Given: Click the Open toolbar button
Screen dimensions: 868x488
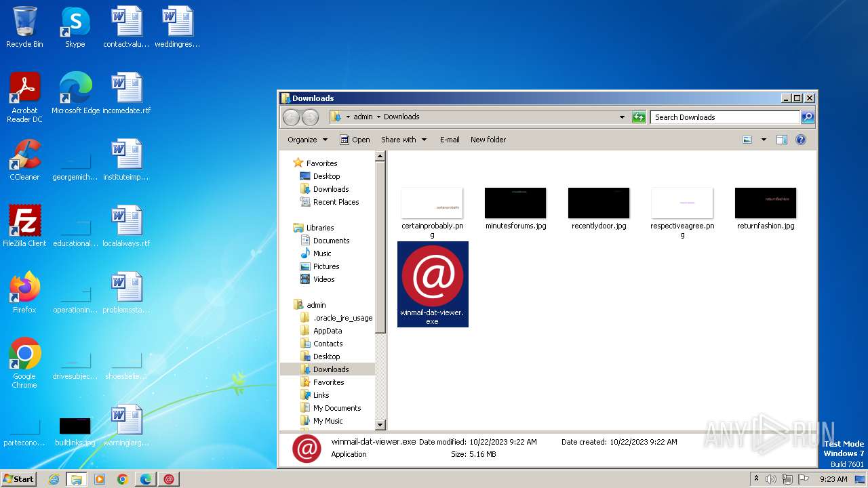Looking at the screenshot, I should click(x=355, y=140).
